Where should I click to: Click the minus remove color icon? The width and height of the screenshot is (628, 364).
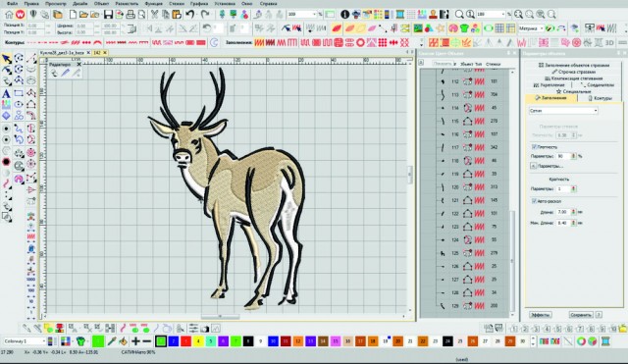point(146,341)
